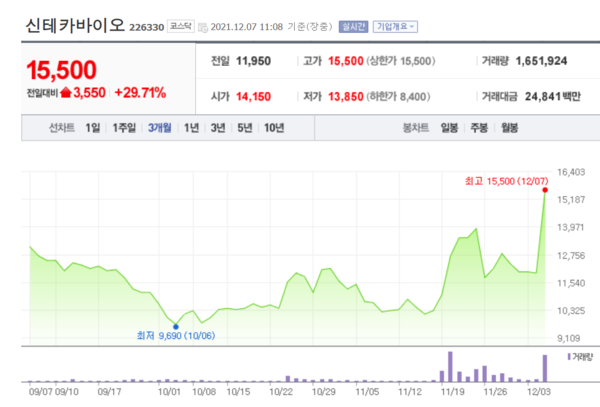Click the stock name 신테카바이오

75,26
